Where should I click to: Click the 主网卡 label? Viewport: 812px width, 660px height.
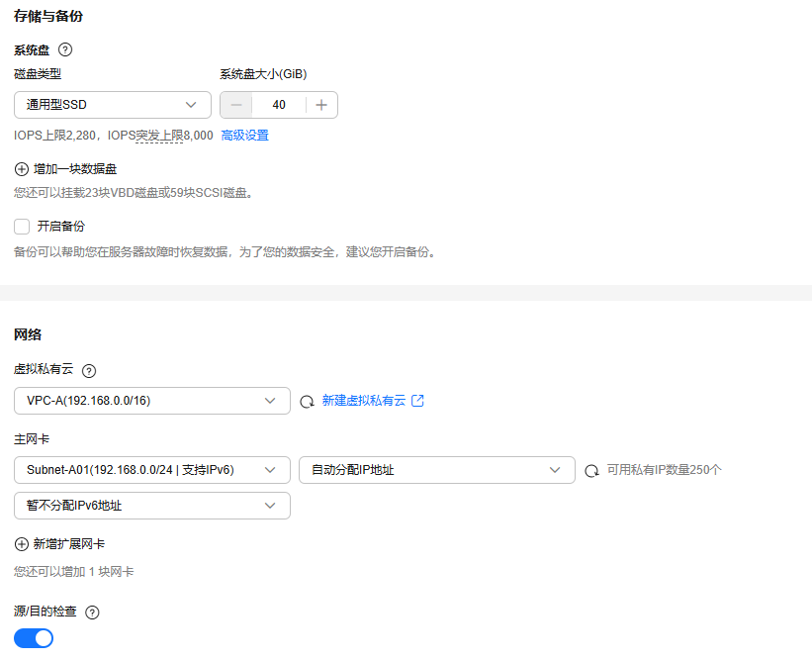(32, 439)
